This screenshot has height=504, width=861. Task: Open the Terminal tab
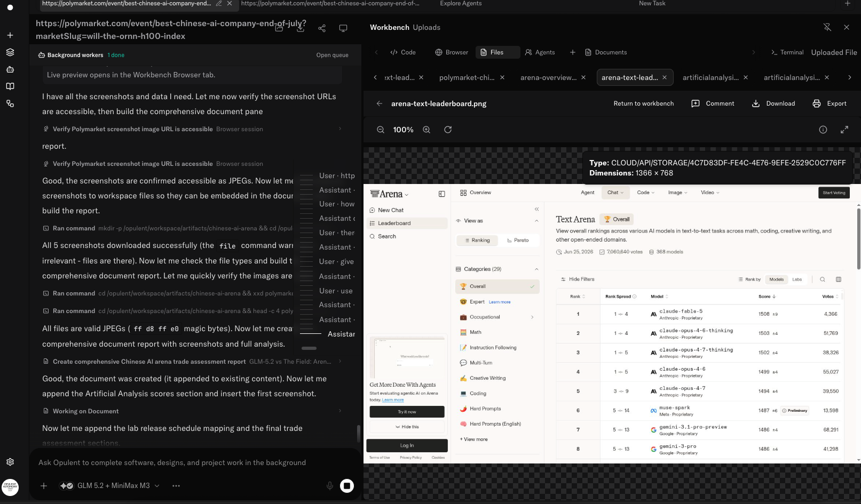tap(787, 52)
